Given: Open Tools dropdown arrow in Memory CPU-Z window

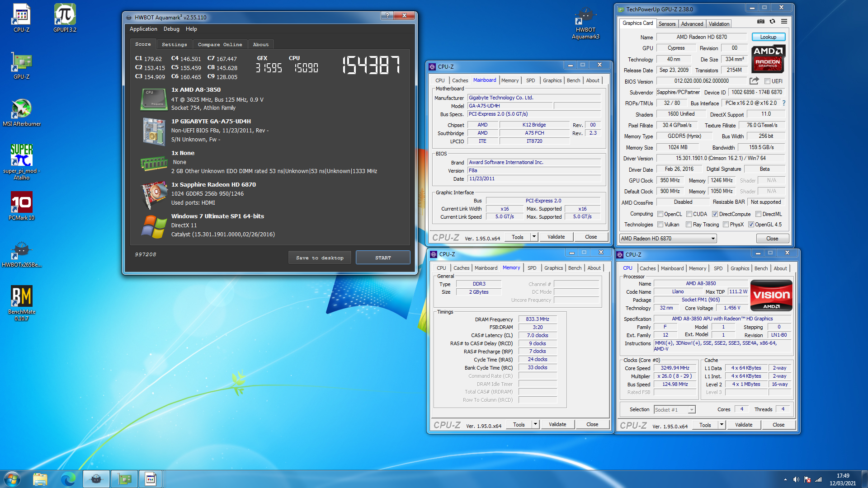Looking at the screenshot, I should click(535, 424).
